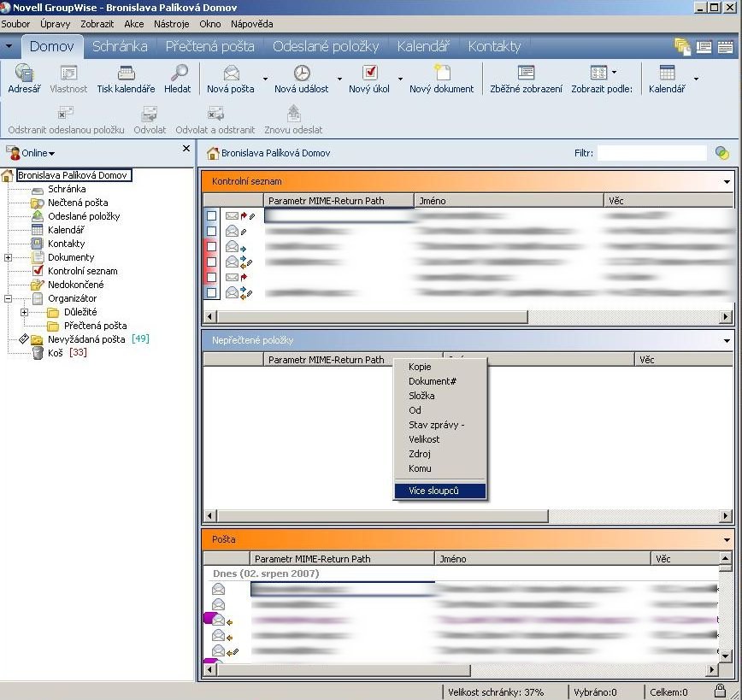The height and width of the screenshot is (700, 742).
Task: Click Pošta panel scroll down arrow
Action: (x=726, y=656)
